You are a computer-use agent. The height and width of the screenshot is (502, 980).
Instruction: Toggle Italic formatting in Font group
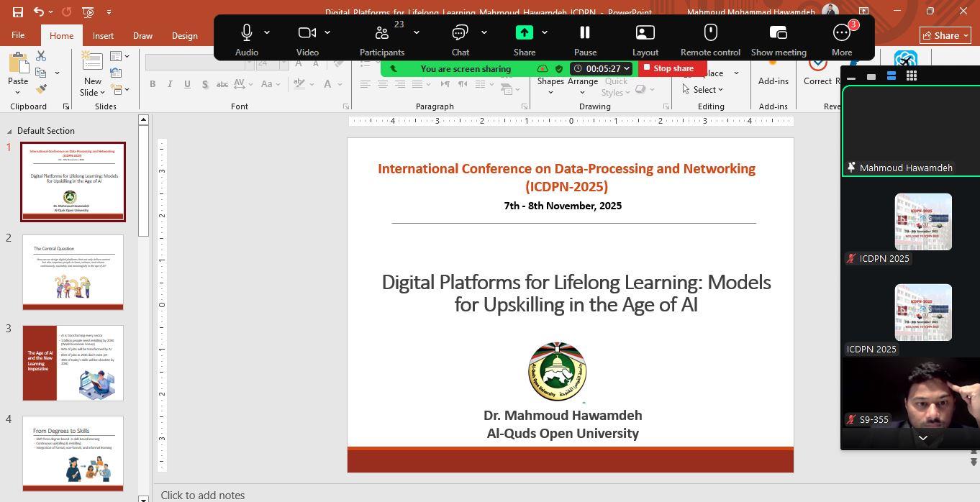click(170, 84)
